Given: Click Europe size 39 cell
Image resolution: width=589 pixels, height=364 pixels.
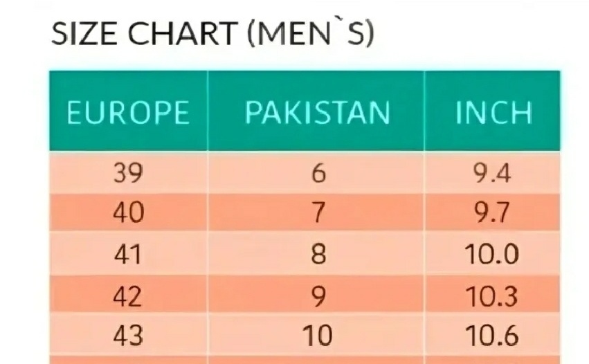Looking at the screenshot, I should tap(129, 173).
